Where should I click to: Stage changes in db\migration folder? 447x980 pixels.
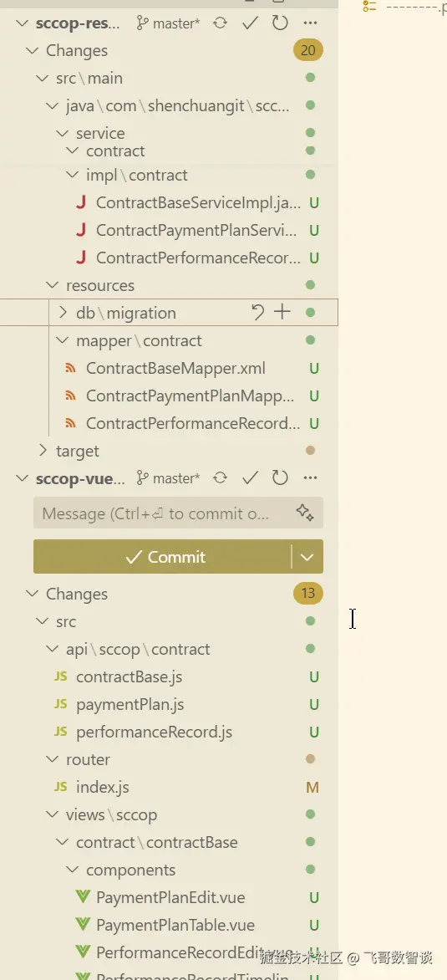282,313
